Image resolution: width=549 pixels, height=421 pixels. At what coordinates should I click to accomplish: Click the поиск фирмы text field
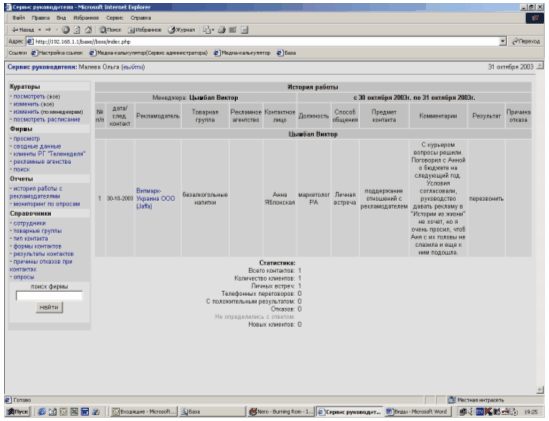coord(49,296)
